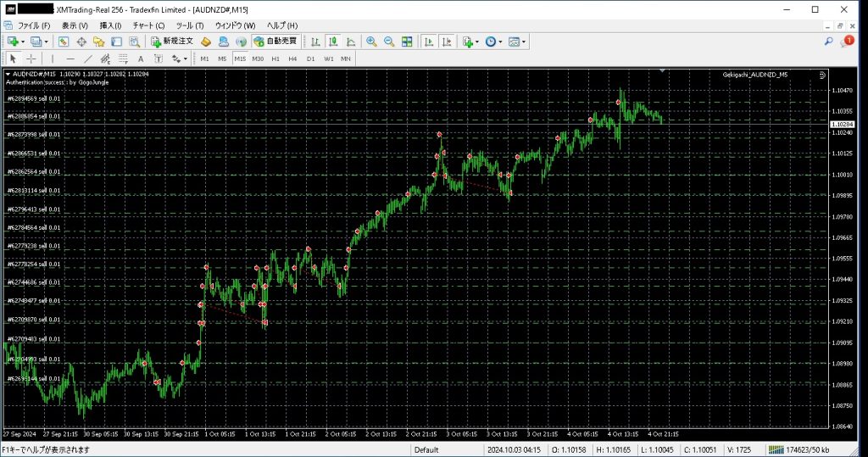Select the Text (A) tool
868x457 pixels.
[140, 59]
